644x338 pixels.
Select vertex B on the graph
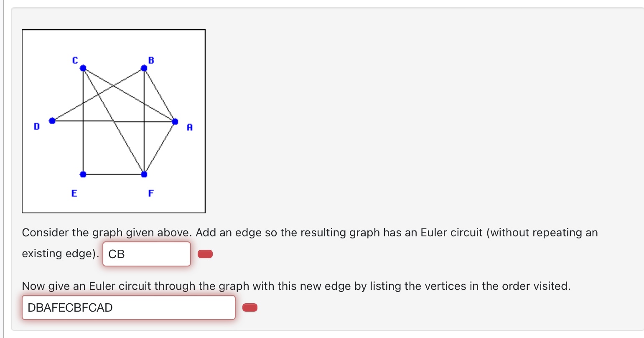point(144,67)
